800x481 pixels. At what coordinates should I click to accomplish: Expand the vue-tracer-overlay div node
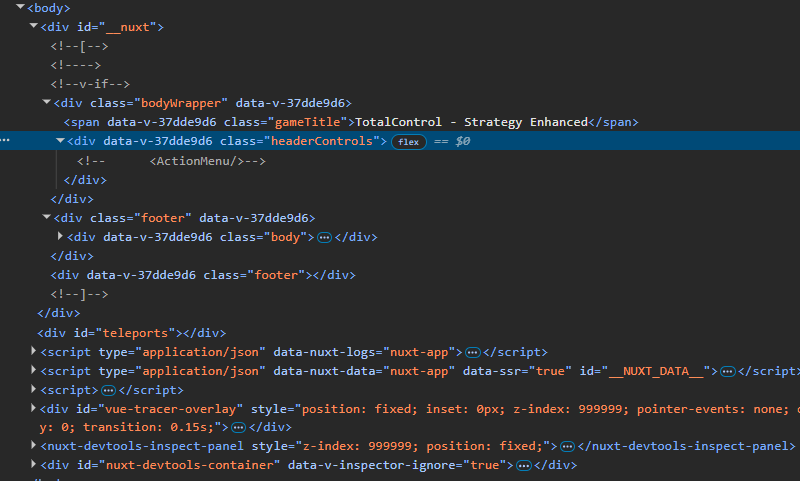(34, 408)
